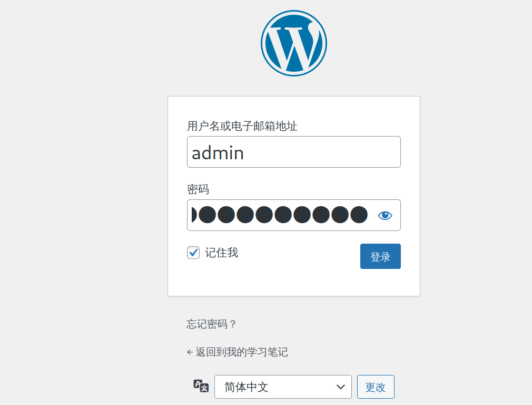Uncheck the 记住我 checkbox
Image resolution: width=532 pixels, height=405 pixels.
[x=193, y=253]
